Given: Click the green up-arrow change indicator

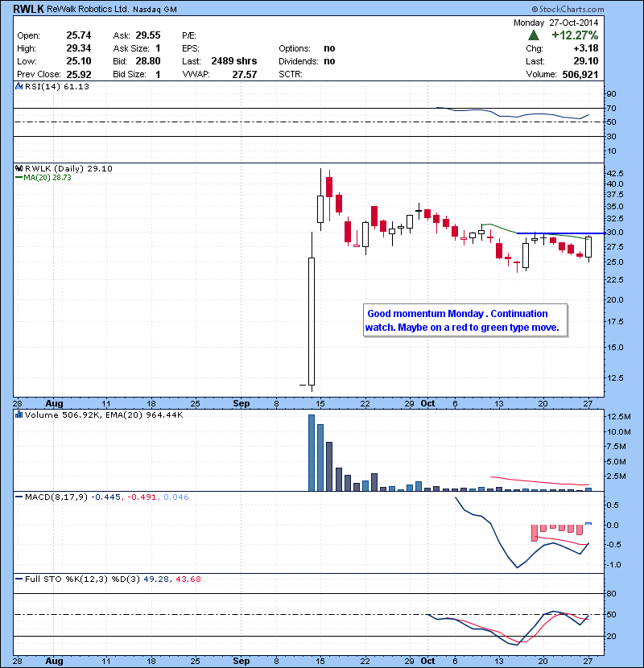Looking at the screenshot, I should click(x=533, y=35).
